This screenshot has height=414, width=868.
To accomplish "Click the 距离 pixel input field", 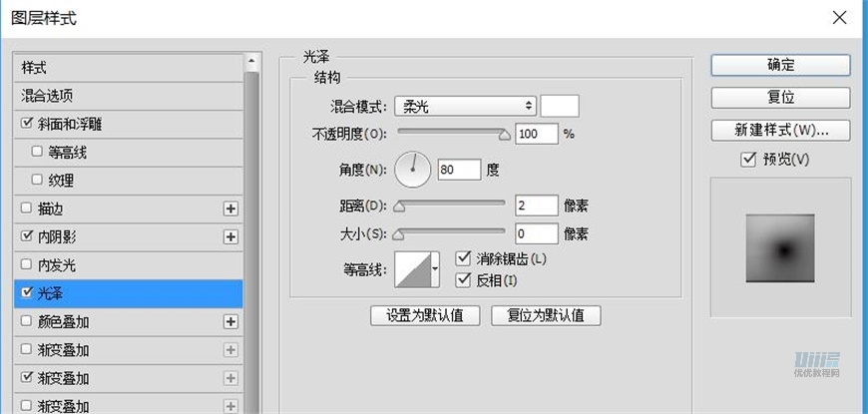I will coord(536,206).
